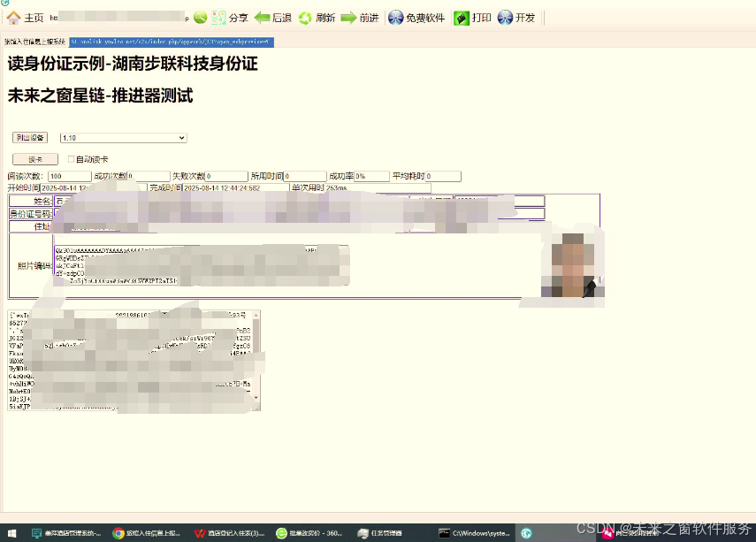Click the green search magnifier icon
Image resolution: width=756 pixels, height=542 pixels.
pyautogui.click(x=200, y=18)
